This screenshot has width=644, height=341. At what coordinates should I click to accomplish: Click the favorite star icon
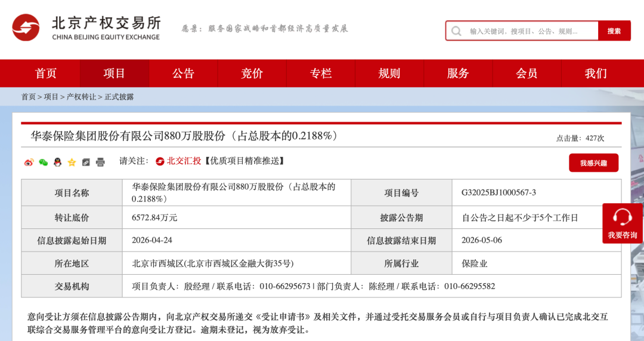(72, 162)
